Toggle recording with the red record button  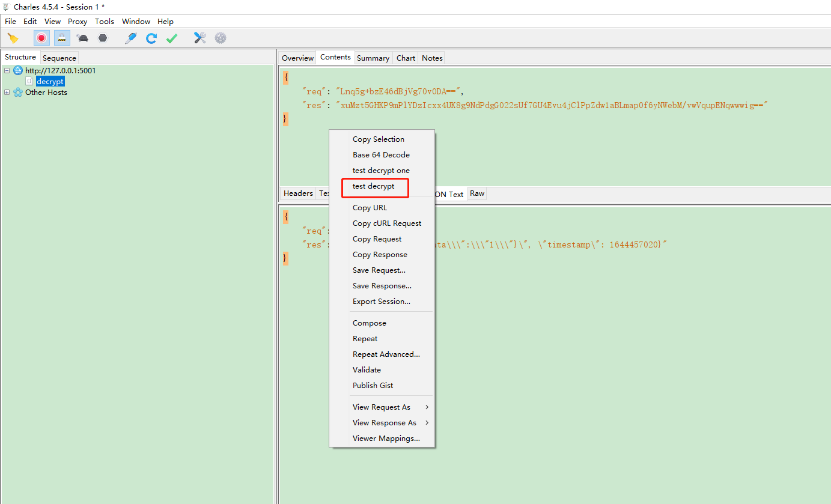pyautogui.click(x=41, y=37)
